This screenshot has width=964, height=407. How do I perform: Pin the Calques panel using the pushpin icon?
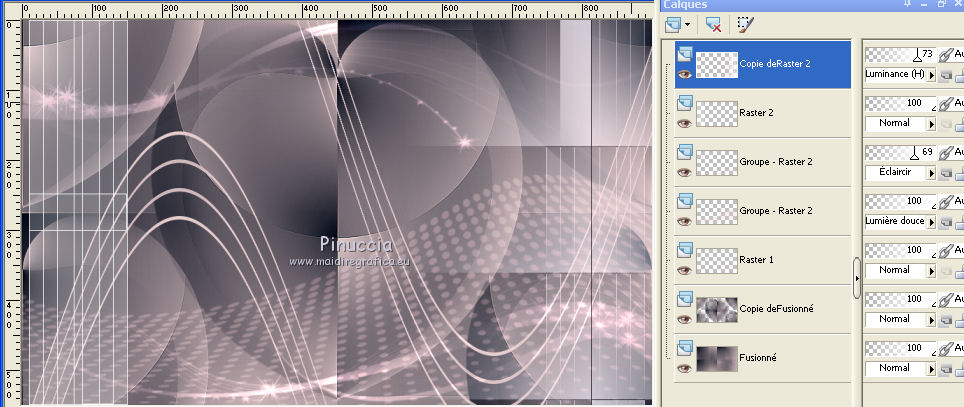pyautogui.click(x=907, y=4)
